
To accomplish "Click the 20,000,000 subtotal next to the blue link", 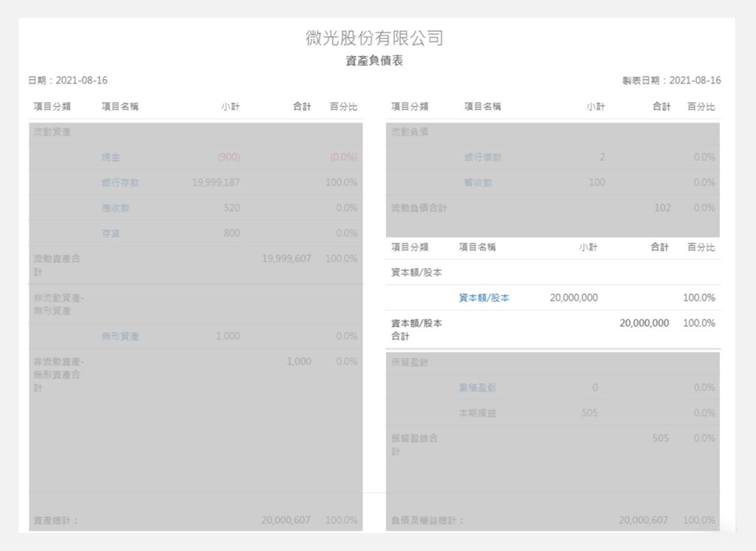I will (574, 298).
